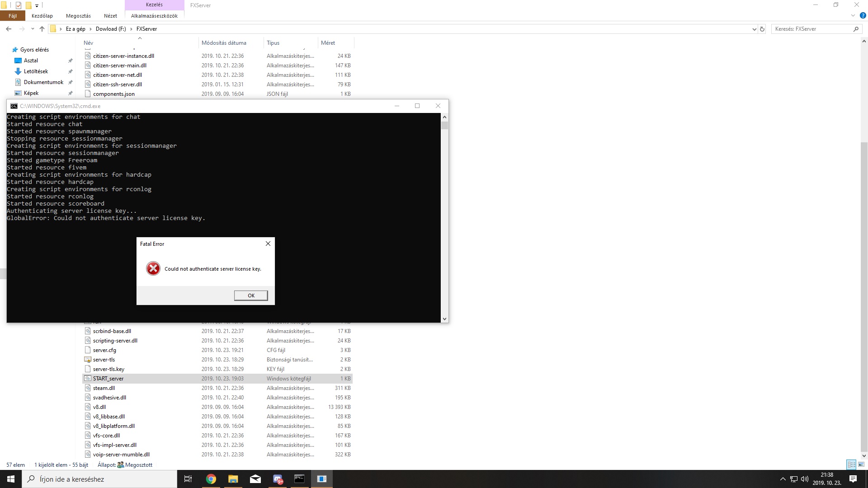
Task: Open Letöltések in quick access
Action: pyautogui.click(x=36, y=71)
